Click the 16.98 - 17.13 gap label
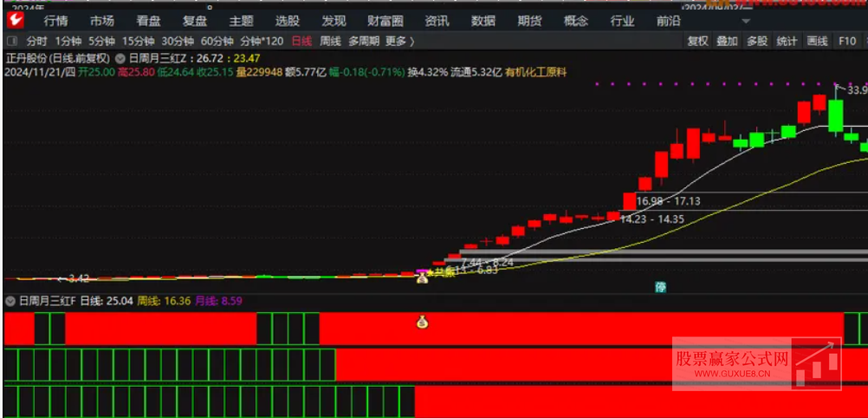The width and height of the screenshot is (868, 418). point(668,200)
